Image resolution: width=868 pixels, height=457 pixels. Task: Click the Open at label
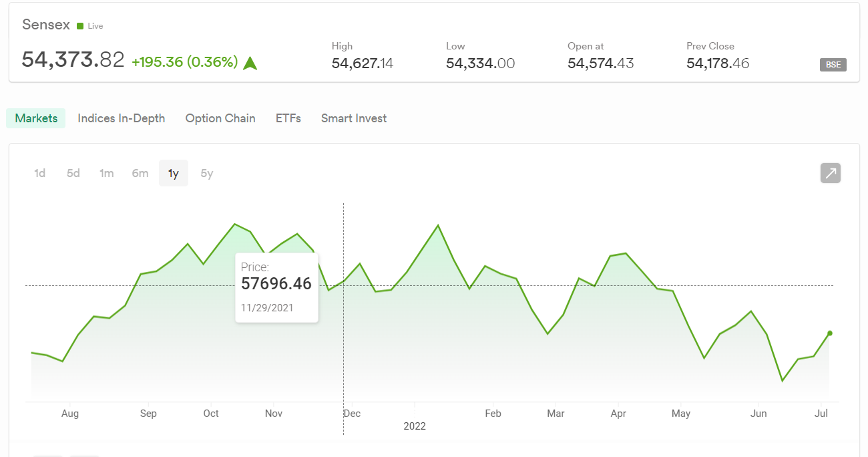[586, 46]
